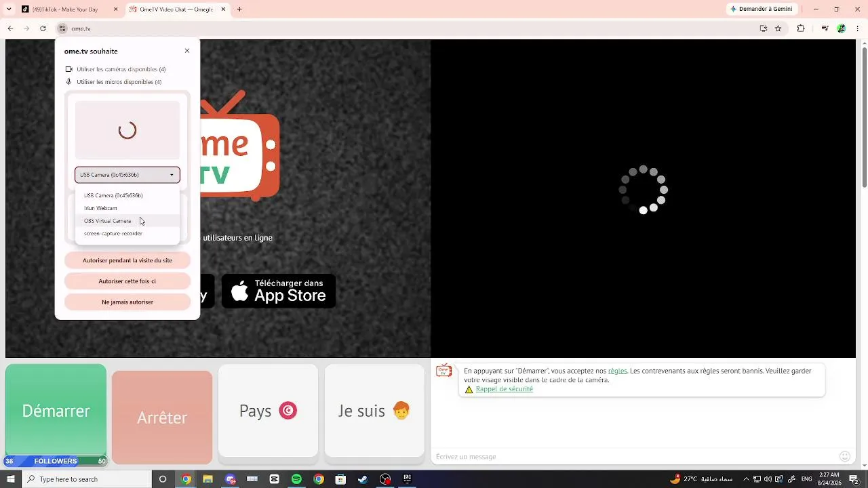Click the ENG language indicator
The width and height of the screenshot is (868, 488).
tap(806, 479)
